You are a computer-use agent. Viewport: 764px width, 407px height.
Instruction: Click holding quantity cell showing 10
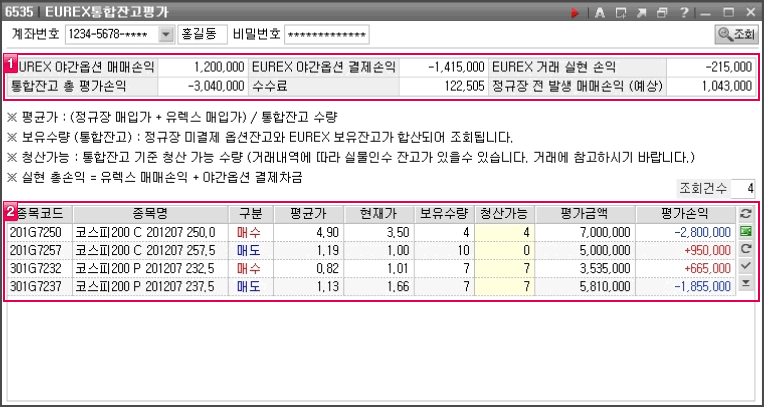click(444, 251)
